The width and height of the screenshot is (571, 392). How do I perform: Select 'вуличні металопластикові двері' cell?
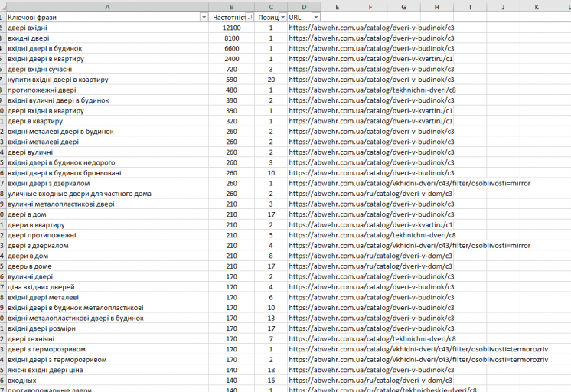[107, 204]
